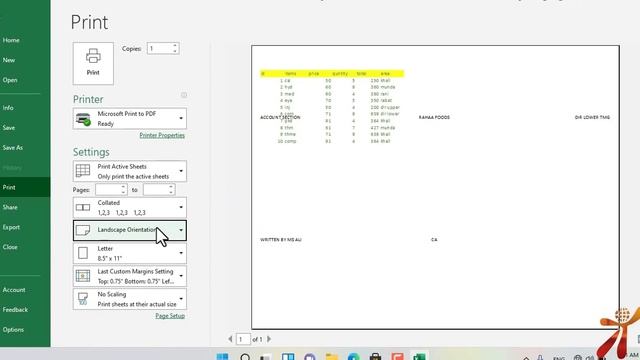The width and height of the screenshot is (640, 360).
Task: Switch to Excel from its taskbar icon
Action: [419, 357]
